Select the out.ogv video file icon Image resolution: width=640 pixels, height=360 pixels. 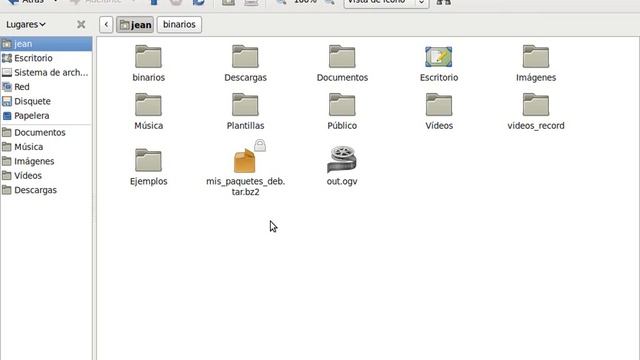click(342, 160)
